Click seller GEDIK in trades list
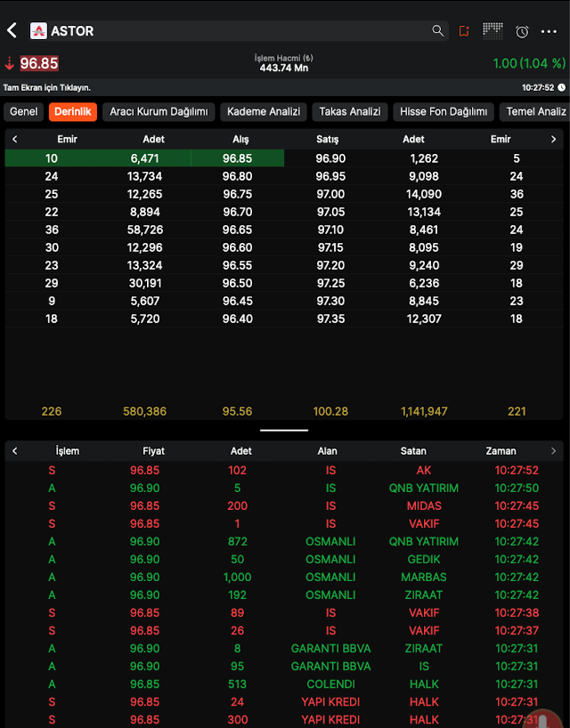This screenshot has height=728, width=570. [x=424, y=560]
